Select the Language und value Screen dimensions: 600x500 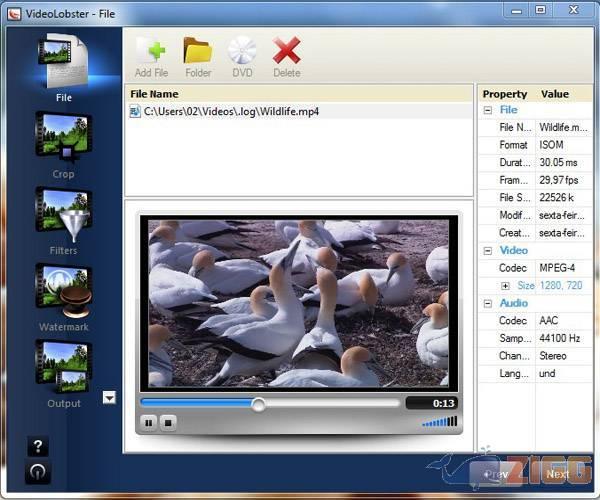tap(547, 373)
